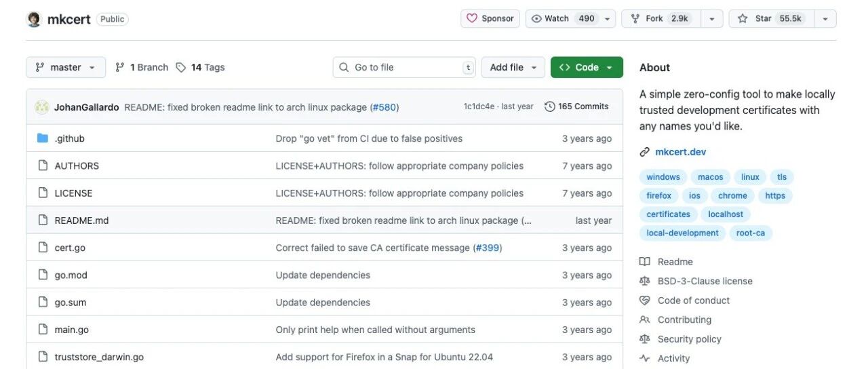Click 'Only print help when called without arguments'
The image size is (868, 369).
click(375, 330)
